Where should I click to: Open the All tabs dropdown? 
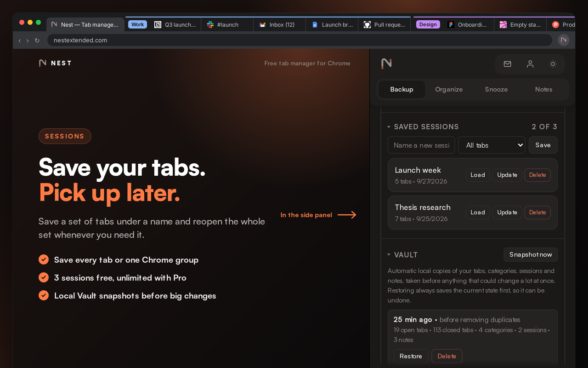coord(492,145)
